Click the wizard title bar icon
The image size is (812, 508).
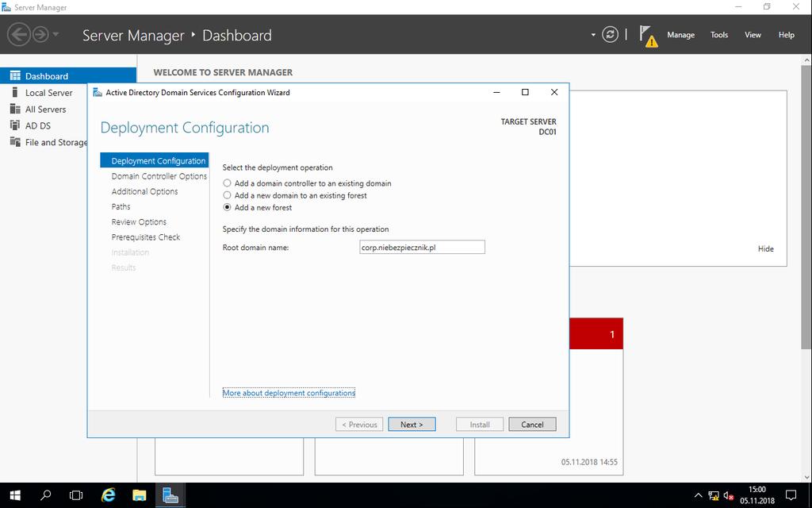coord(98,92)
